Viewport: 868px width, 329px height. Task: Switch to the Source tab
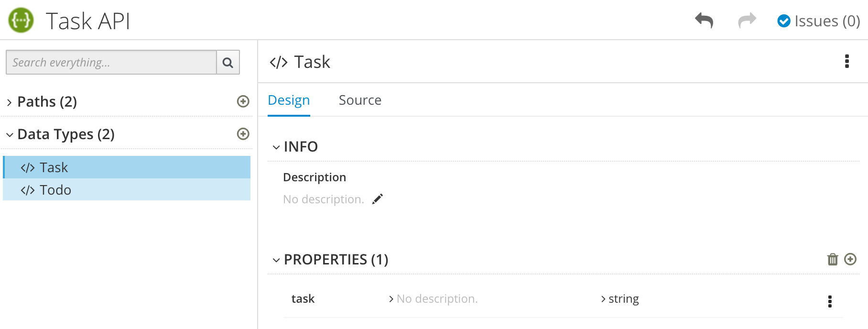click(x=360, y=100)
